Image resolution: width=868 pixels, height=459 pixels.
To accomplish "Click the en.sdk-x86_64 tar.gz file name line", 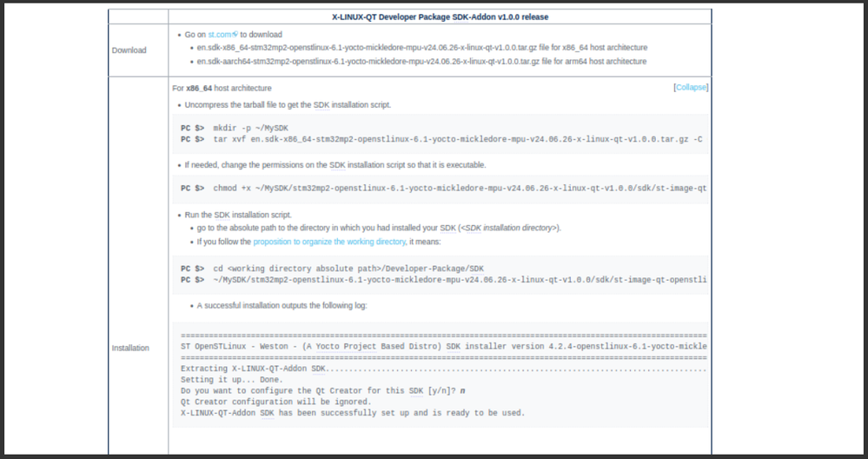I will (x=422, y=48).
